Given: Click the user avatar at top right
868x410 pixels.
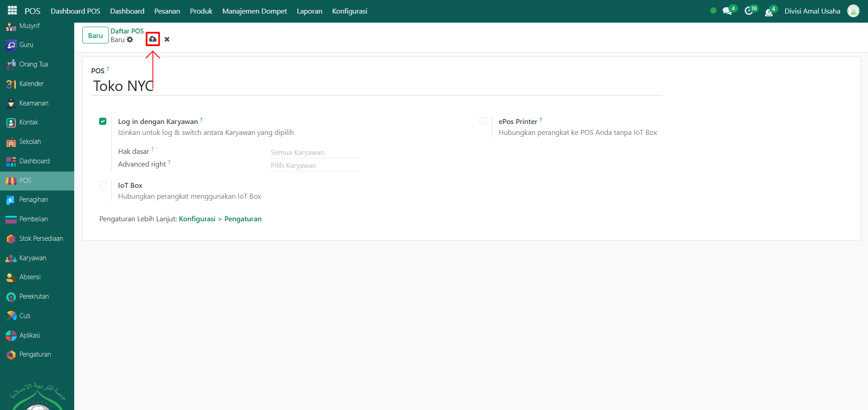Looking at the screenshot, I should click(853, 11).
